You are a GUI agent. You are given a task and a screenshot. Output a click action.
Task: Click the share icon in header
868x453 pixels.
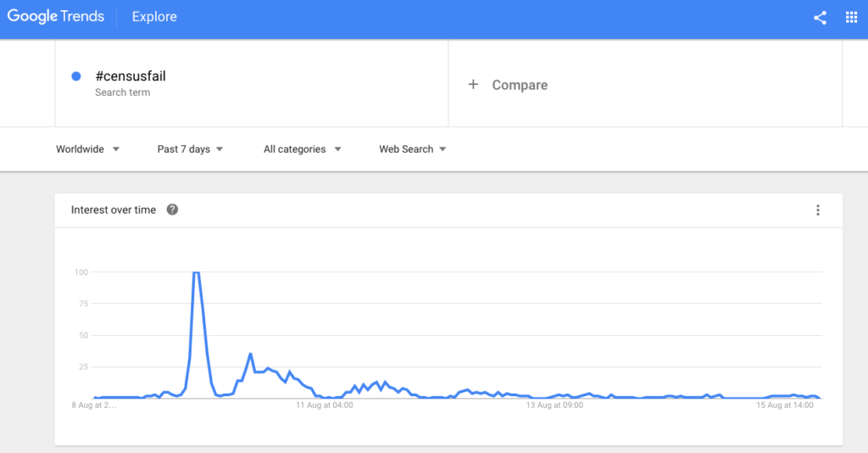[820, 18]
